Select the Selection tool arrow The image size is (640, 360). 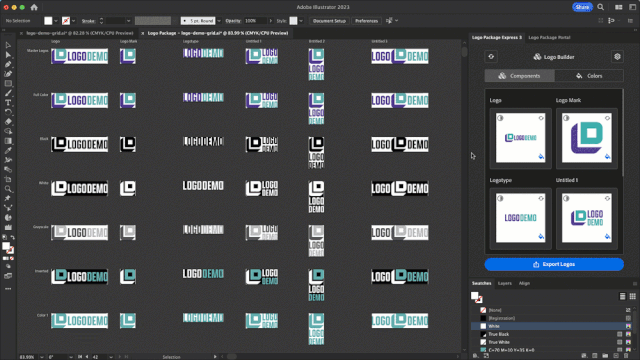(x=8, y=45)
